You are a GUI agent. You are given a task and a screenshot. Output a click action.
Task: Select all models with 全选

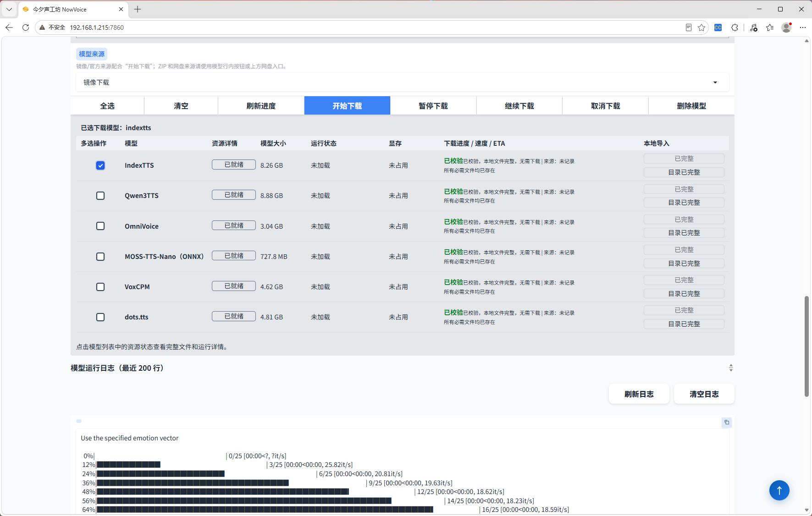107,106
